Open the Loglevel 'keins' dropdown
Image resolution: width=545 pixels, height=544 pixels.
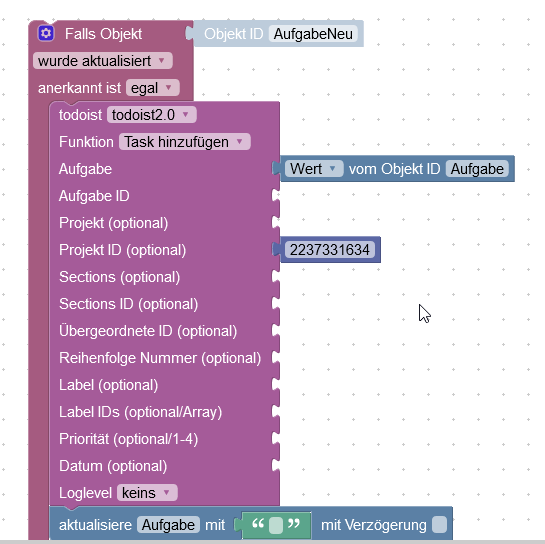[147, 493]
